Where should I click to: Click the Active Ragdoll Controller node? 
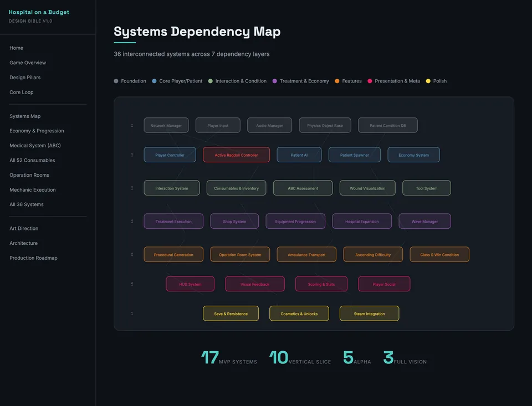point(237,155)
